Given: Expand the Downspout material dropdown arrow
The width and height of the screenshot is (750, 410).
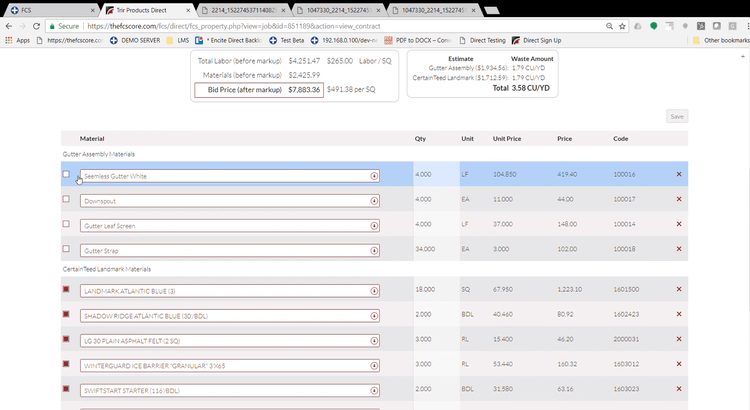Looking at the screenshot, I should click(x=374, y=201).
